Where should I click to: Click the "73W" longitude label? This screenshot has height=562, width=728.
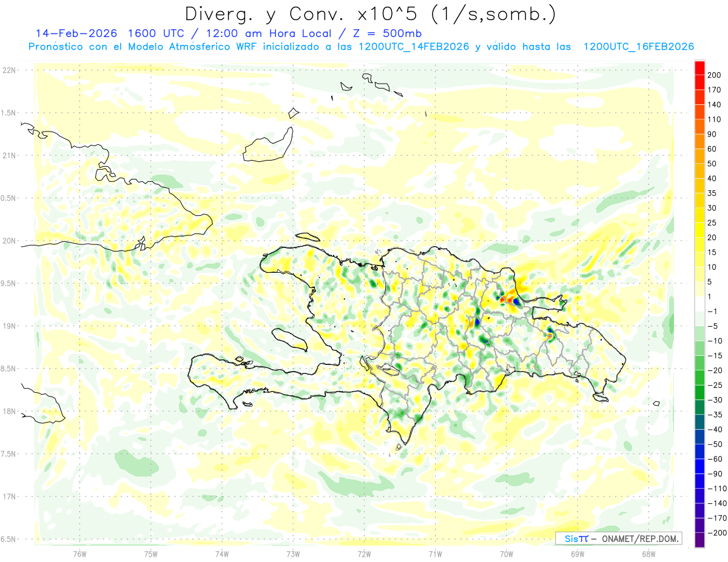point(293,554)
